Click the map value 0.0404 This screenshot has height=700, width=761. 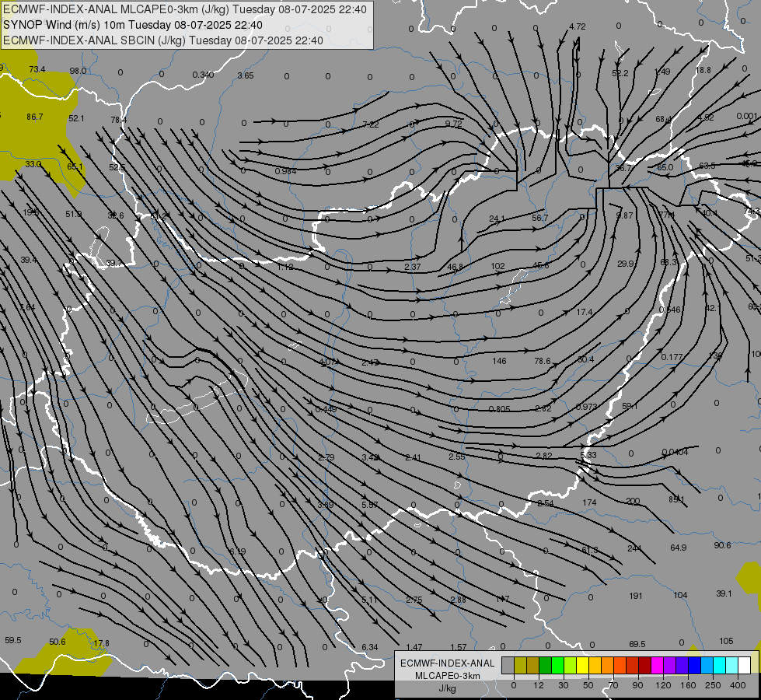(675, 452)
